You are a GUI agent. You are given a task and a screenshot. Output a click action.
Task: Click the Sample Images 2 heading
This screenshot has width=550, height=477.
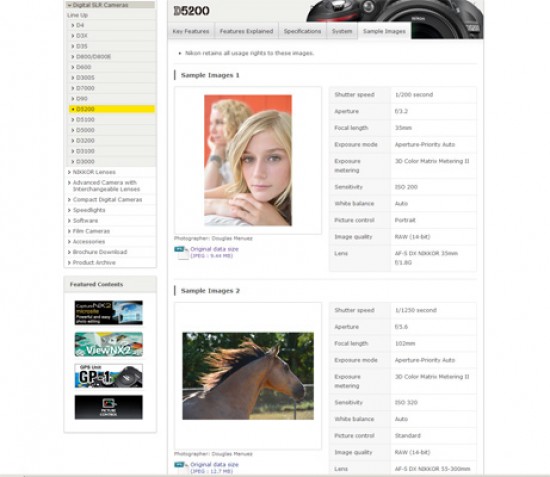coord(210,291)
